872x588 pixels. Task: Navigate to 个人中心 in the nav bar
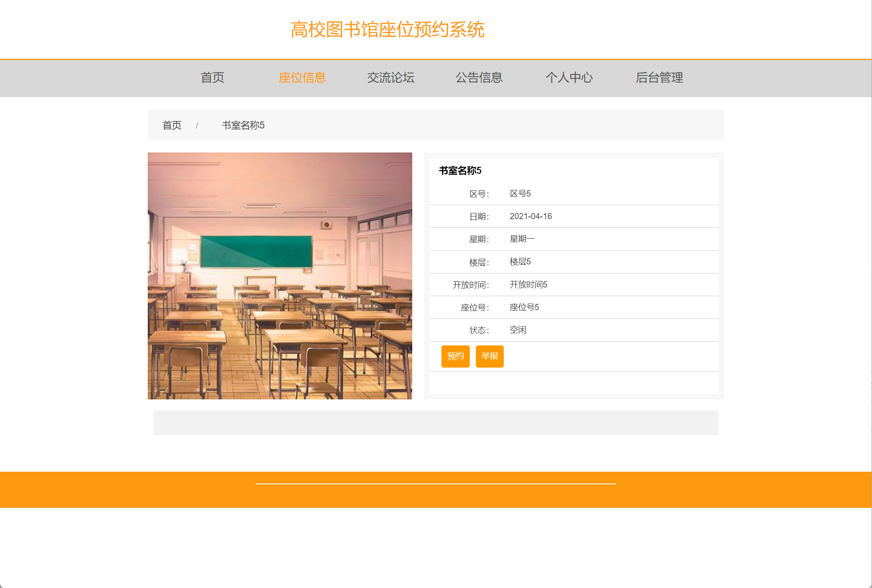point(569,78)
